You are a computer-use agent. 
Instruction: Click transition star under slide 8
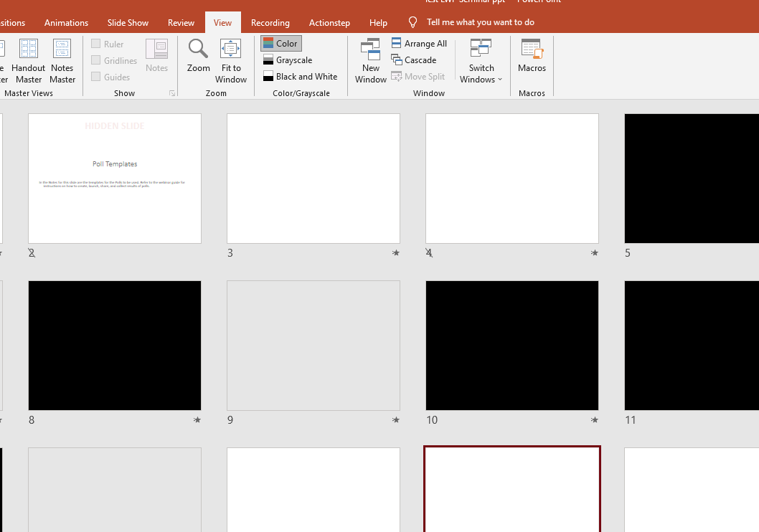(x=197, y=420)
